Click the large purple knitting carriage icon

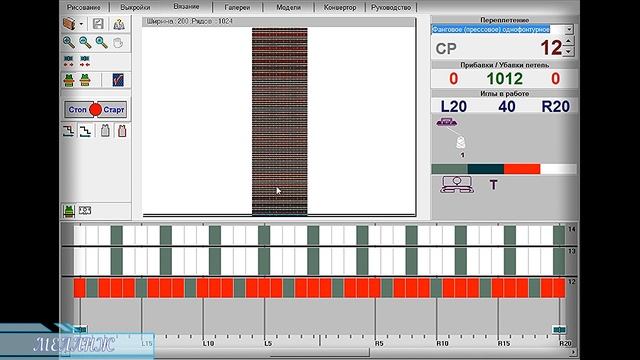457,184
